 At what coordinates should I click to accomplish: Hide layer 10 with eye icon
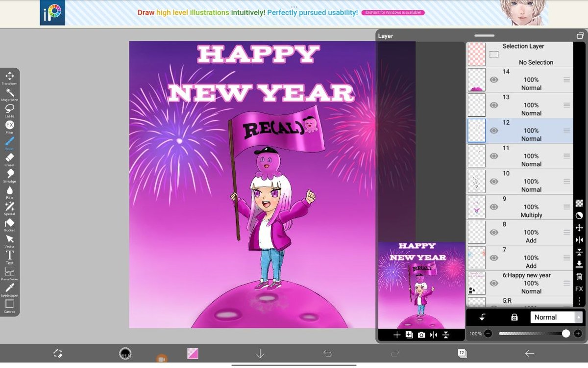(x=494, y=182)
